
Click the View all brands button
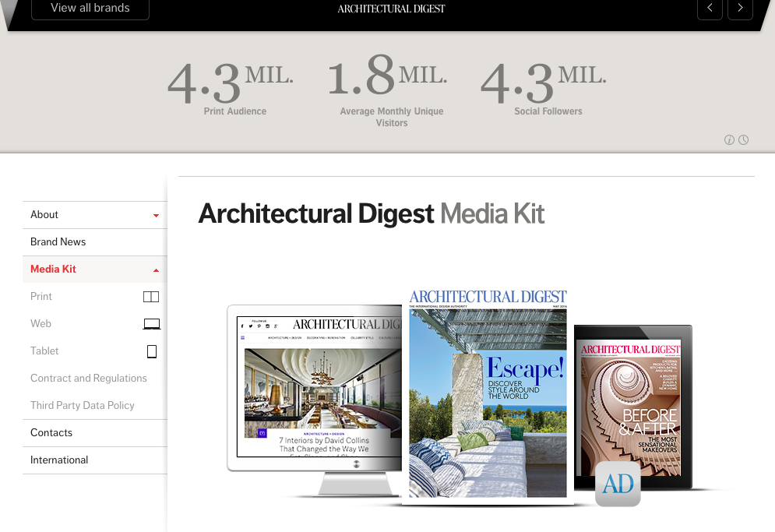90,9
